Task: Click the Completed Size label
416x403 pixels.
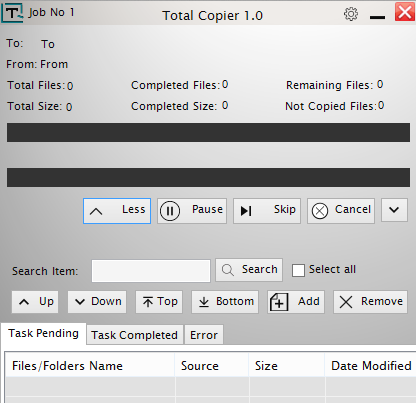Action: 174,106
